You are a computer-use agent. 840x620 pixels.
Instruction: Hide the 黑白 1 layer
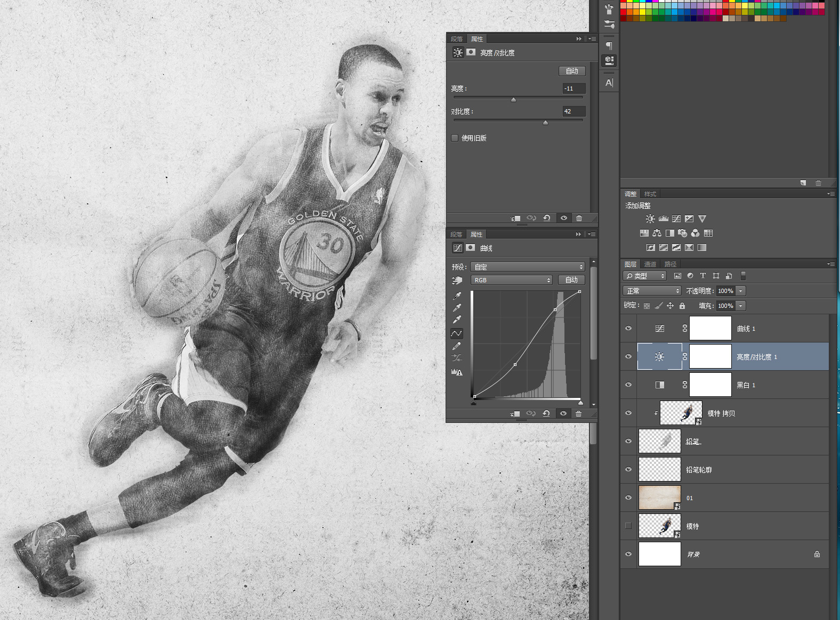click(628, 385)
